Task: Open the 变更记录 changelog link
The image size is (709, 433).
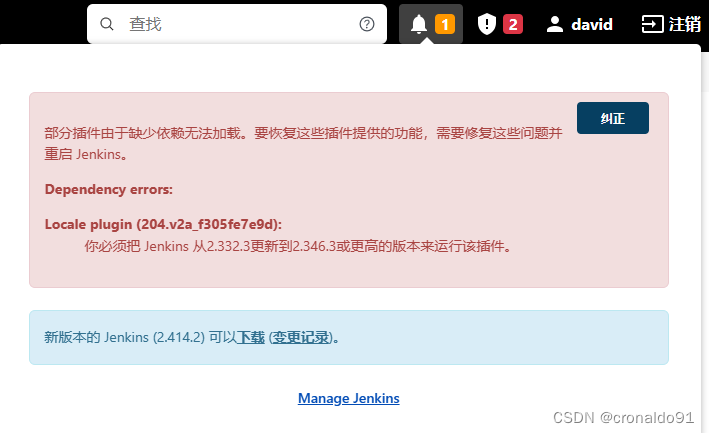Action: coord(301,337)
